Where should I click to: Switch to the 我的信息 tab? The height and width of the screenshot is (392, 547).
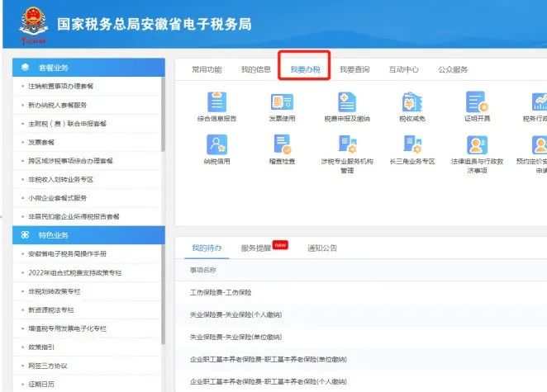click(255, 69)
